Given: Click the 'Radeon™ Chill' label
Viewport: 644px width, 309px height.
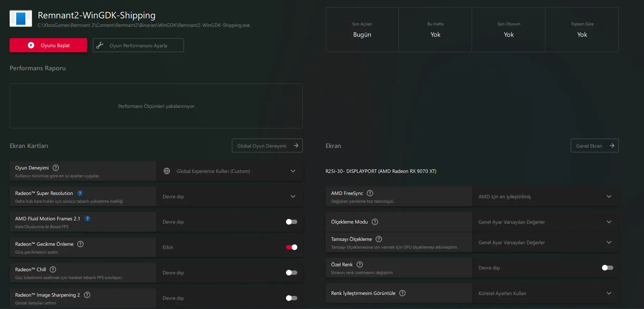Looking at the screenshot, I should click(x=31, y=269).
